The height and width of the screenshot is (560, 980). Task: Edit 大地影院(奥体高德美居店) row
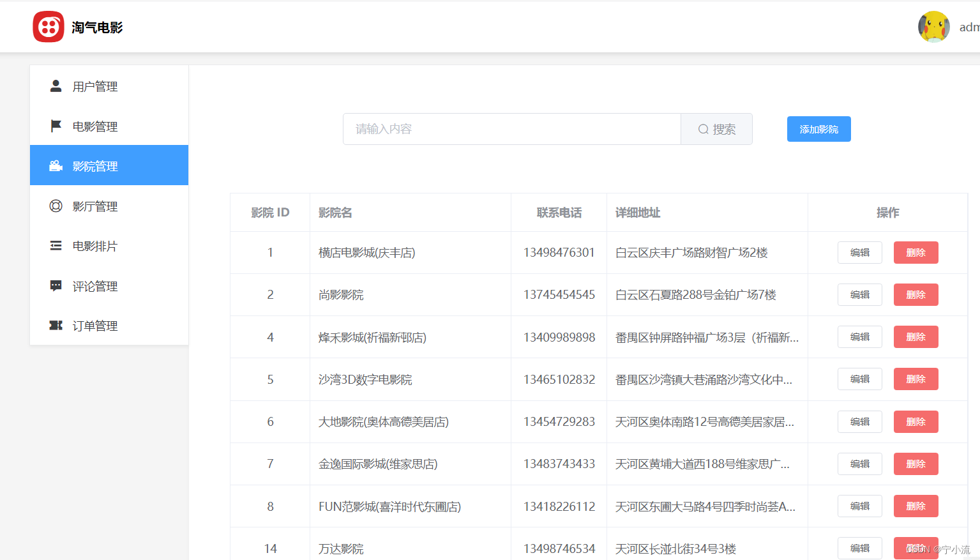click(859, 421)
